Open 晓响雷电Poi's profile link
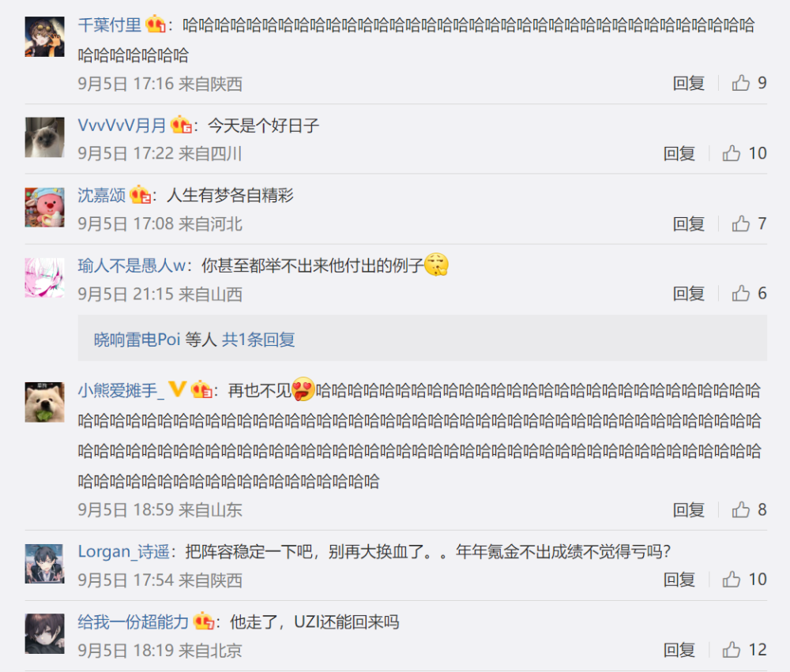This screenshot has width=790, height=672. pos(137,339)
